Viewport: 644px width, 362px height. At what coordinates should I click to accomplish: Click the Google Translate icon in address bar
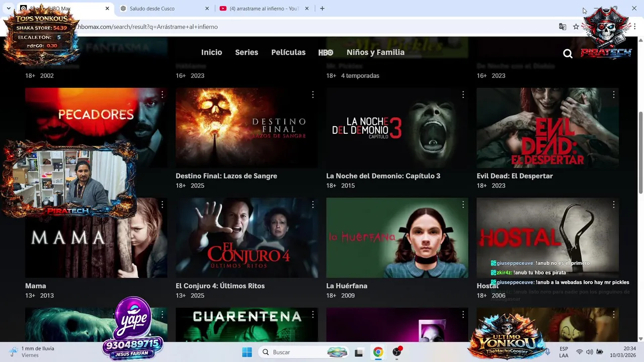(562, 27)
